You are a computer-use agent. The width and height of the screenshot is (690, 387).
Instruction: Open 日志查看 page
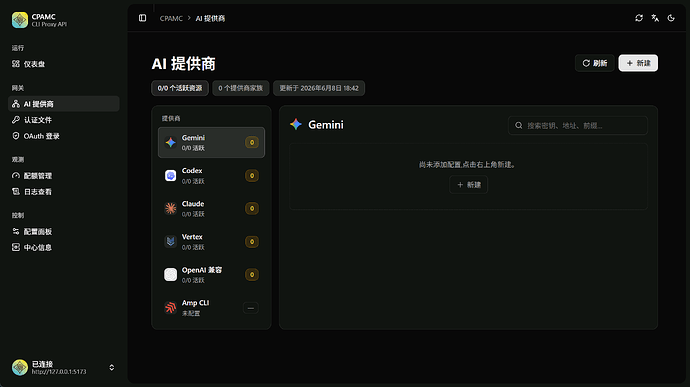(64, 192)
